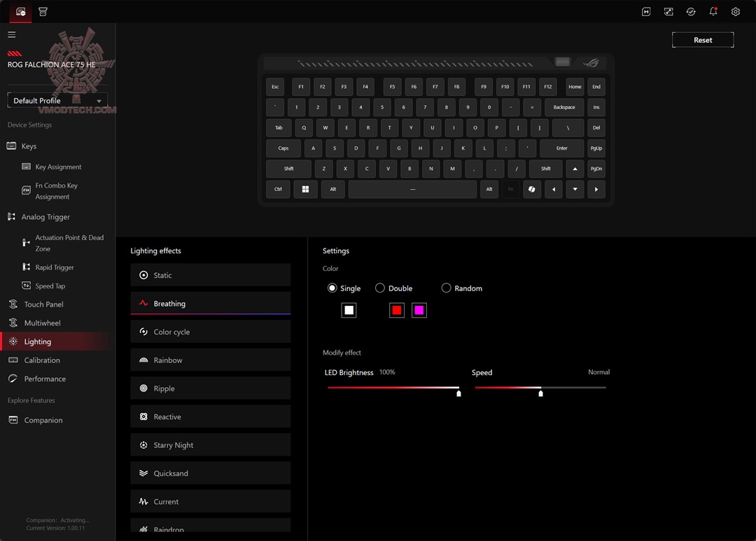Click the Key Assignment icon
Viewport: 756px width, 541px height.
pos(27,167)
